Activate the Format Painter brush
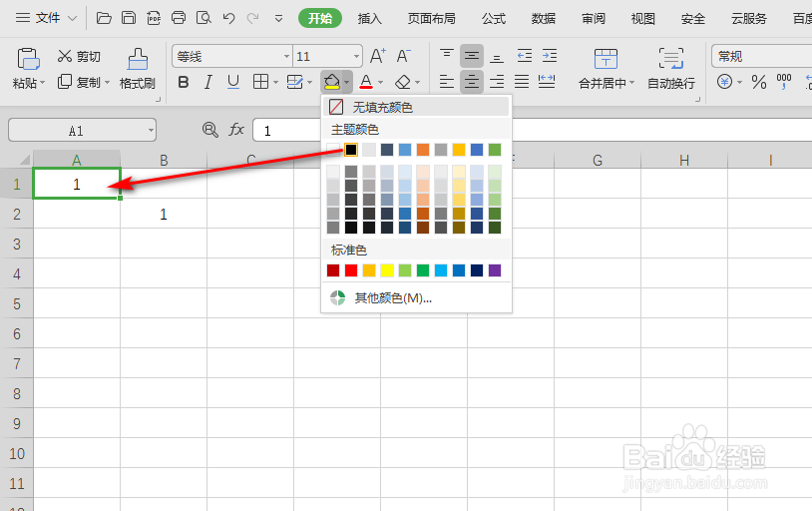 click(138, 59)
